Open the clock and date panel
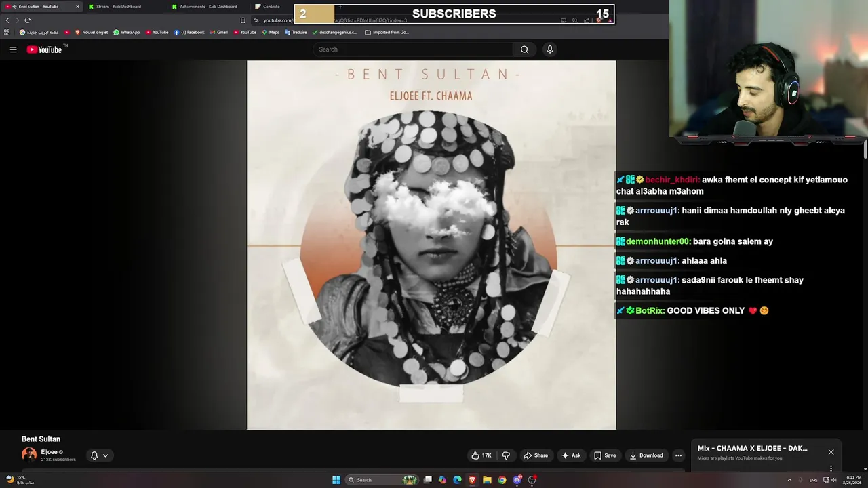The image size is (868, 488). (x=853, y=480)
